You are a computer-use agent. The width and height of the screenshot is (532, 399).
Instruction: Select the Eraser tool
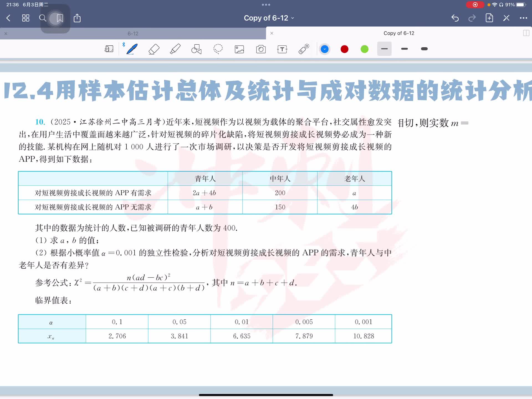(154, 49)
